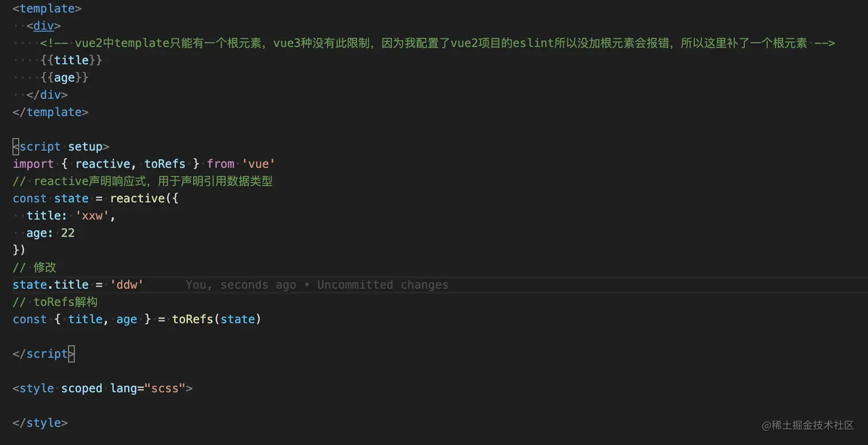868x445 pixels.
Task: Click the {{title}} interpolation in the template
Action: tap(72, 60)
